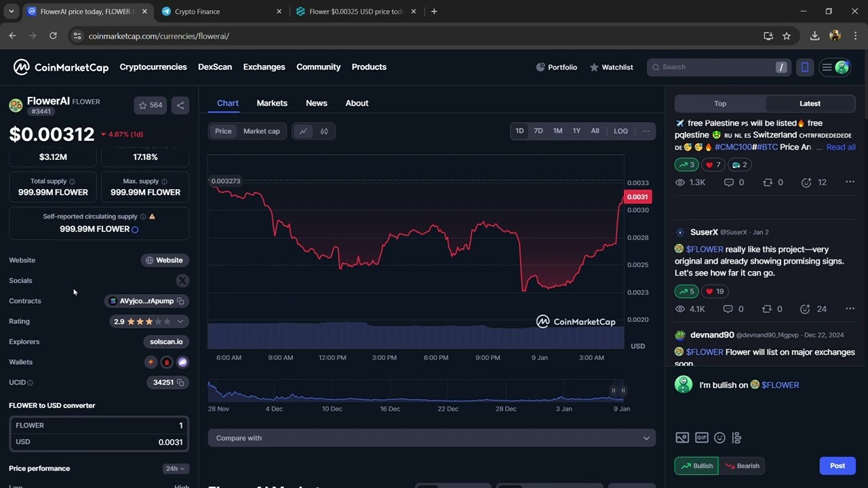Select all time chart range
This screenshot has width=868, height=488.
tap(595, 131)
